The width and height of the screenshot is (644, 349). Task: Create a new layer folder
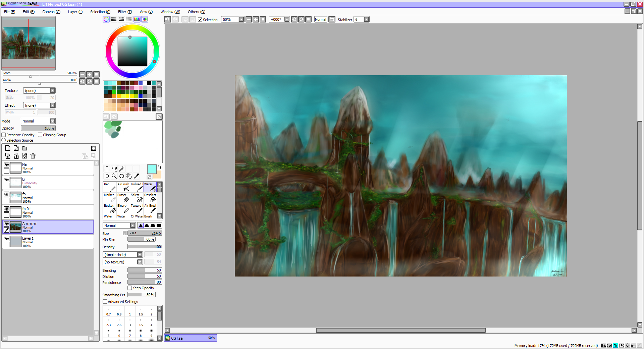pos(24,148)
